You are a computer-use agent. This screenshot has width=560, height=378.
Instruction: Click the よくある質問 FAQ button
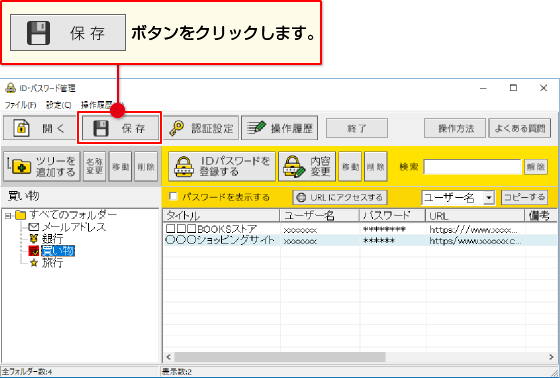point(519,128)
